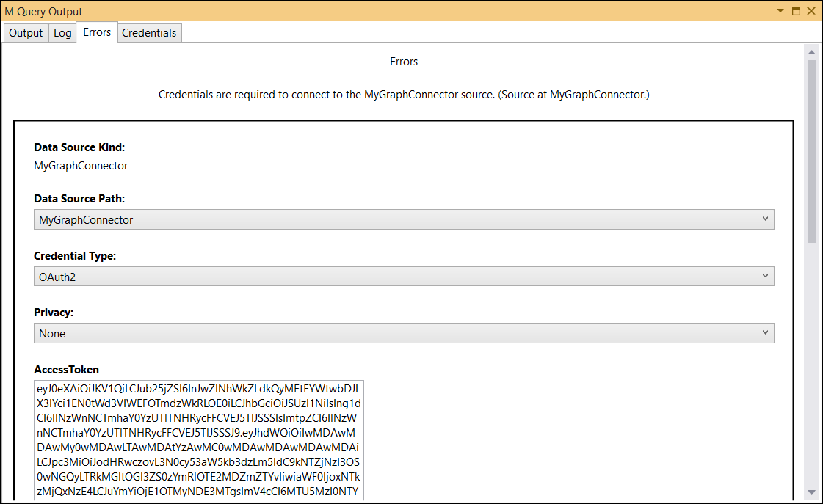Screen dimensions: 823x504
Task: Expand the Data Source Path dropdown
Action: coord(404,219)
